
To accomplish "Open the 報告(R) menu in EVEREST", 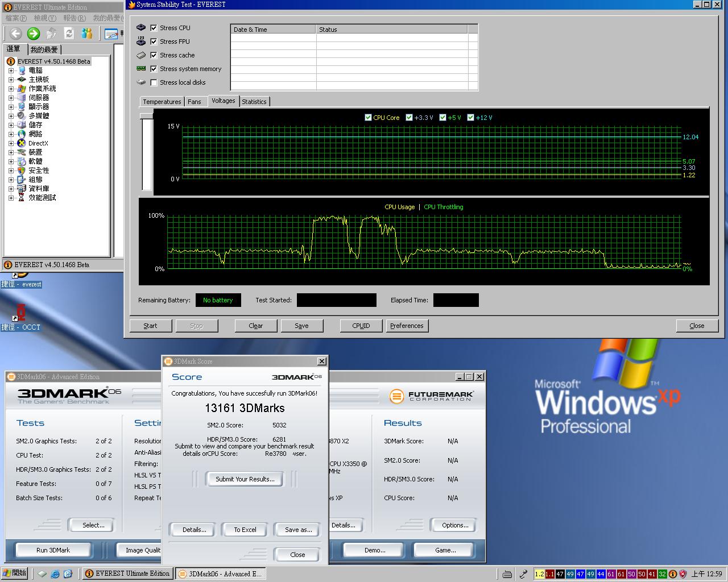I will [x=75, y=18].
